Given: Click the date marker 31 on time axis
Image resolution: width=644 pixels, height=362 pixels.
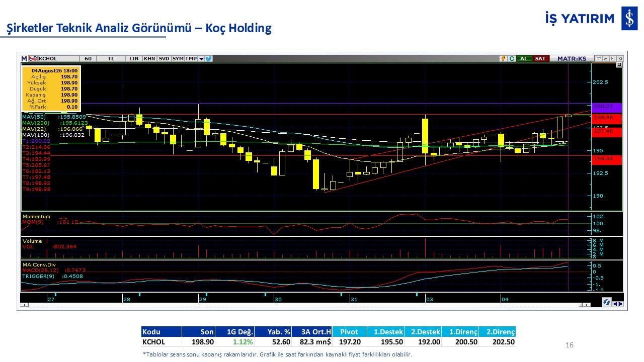Looking at the screenshot, I should [x=354, y=299].
